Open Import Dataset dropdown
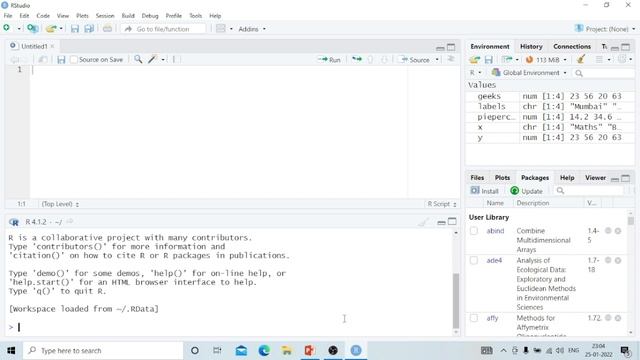Viewport: 640px width, 360px height. 510,60
